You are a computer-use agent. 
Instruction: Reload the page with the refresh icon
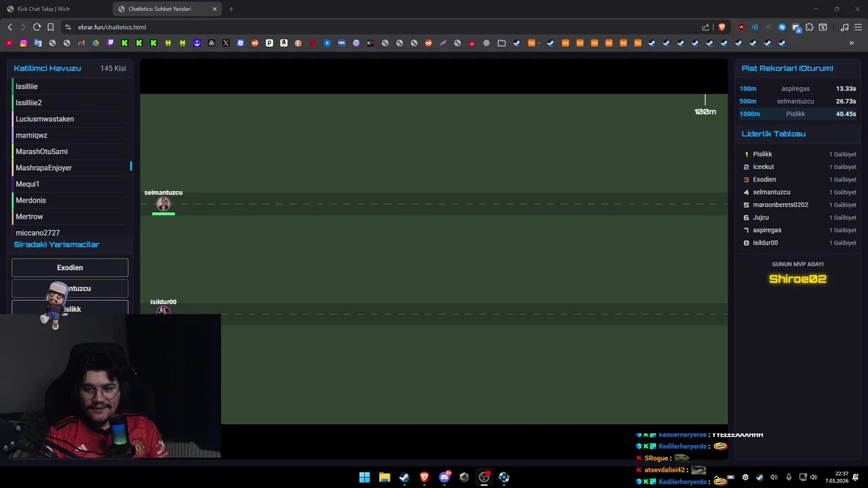(x=37, y=27)
